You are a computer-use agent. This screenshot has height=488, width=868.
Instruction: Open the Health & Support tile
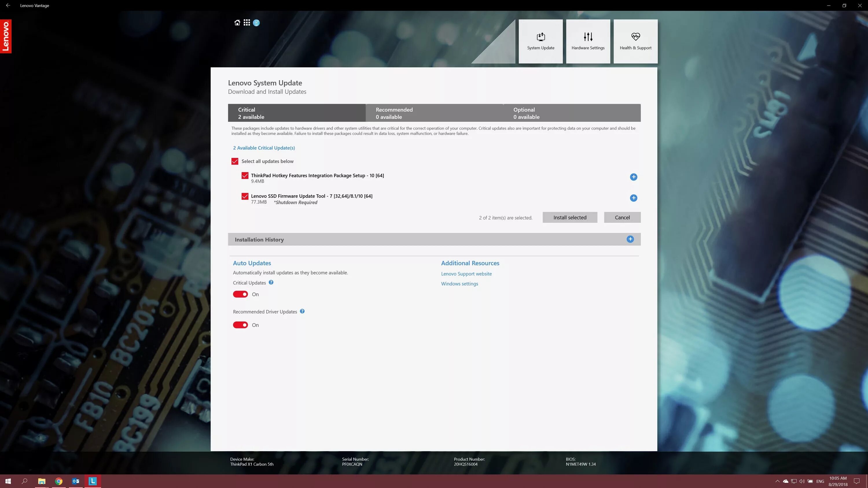click(x=635, y=41)
